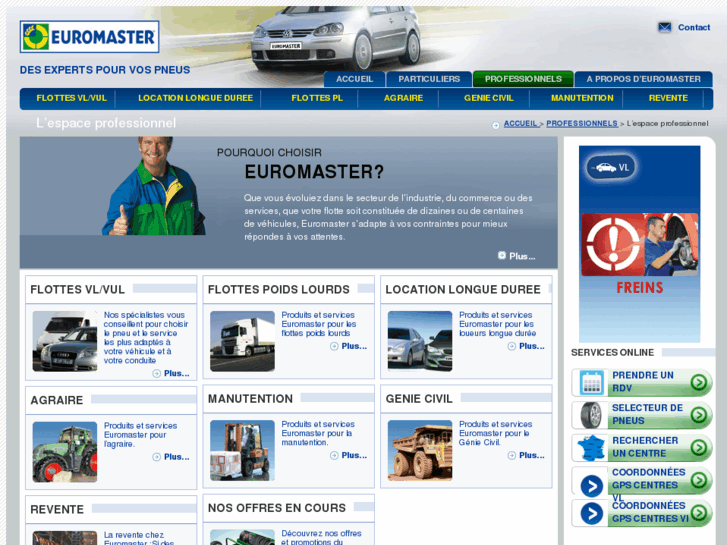Click the Location Longue Duree cars thumbnail
The image size is (727, 545).
point(420,341)
